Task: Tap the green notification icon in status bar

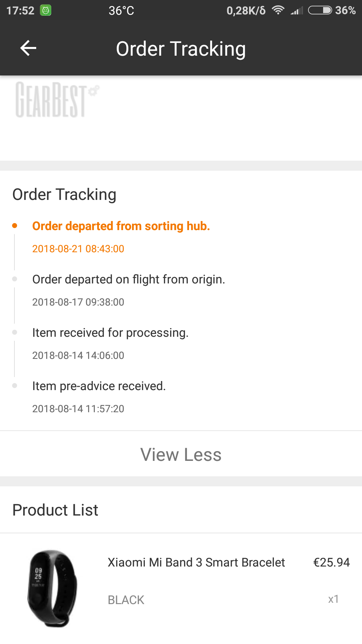Action: tap(46, 10)
